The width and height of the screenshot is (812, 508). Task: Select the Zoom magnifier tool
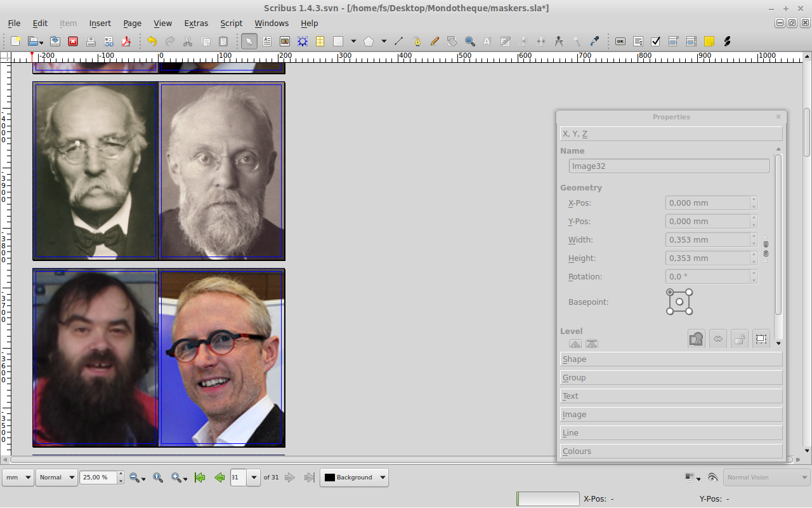pyautogui.click(x=470, y=41)
